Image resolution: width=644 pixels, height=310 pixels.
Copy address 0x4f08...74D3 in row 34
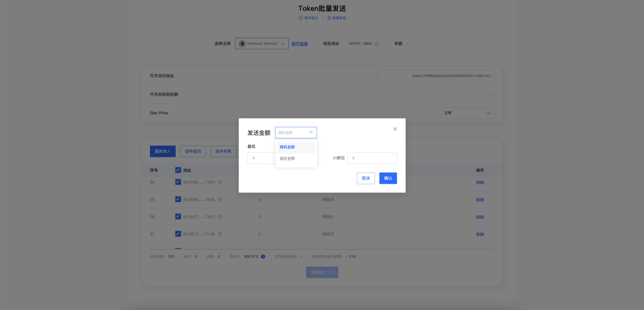tap(220, 182)
